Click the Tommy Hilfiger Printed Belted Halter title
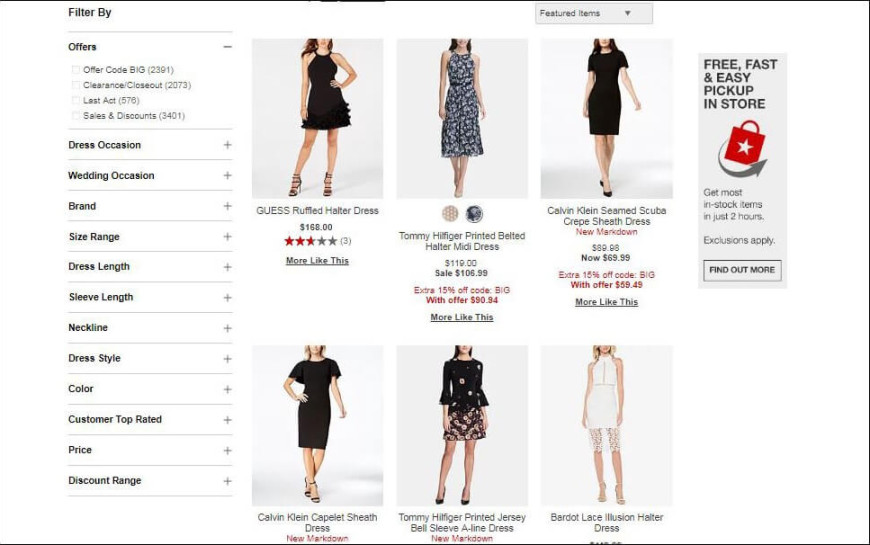This screenshot has height=545, width=870. 462,241
